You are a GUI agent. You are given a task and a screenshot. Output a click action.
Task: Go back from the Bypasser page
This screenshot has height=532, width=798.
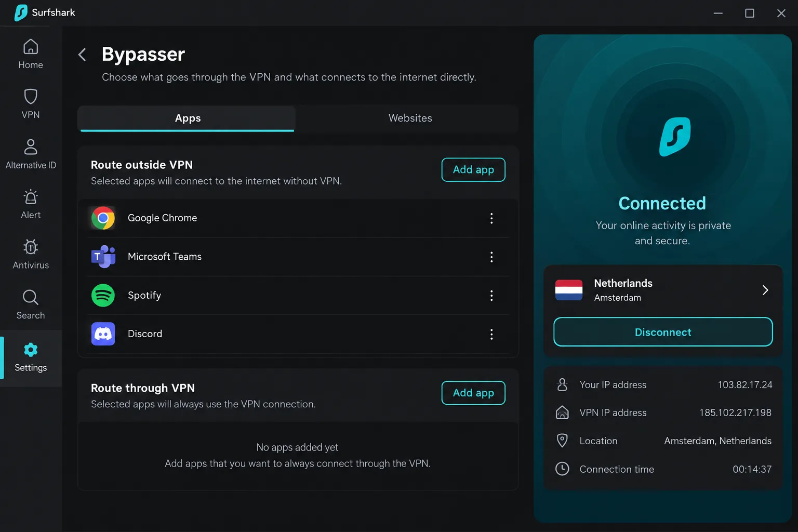point(82,55)
